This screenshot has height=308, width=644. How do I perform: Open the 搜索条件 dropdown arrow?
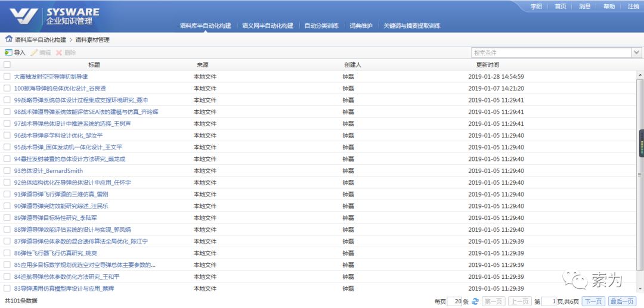tap(637, 52)
